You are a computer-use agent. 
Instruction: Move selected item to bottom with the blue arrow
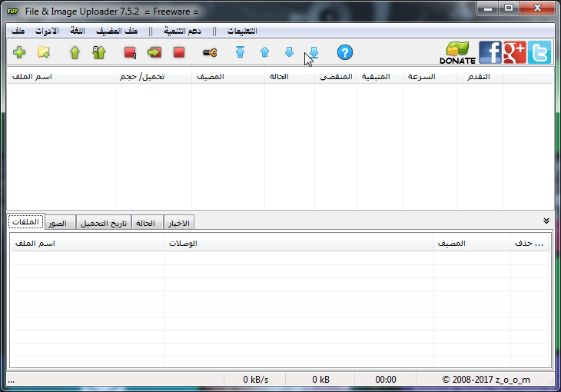(314, 52)
